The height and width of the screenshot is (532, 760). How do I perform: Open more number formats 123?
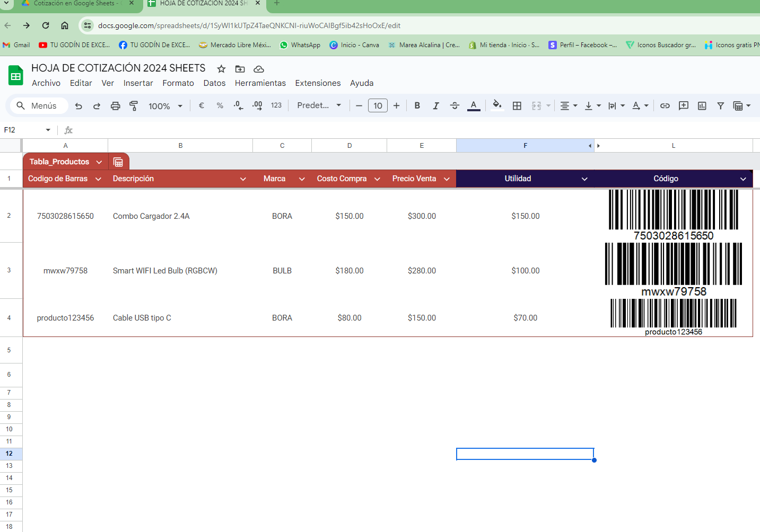pyautogui.click(x=276, y=105)
